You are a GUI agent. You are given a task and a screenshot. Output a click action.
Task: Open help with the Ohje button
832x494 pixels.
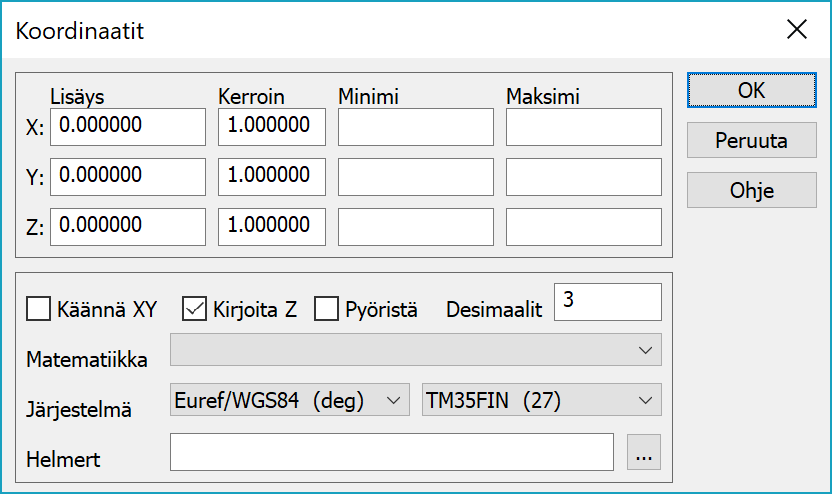point(751,190)
